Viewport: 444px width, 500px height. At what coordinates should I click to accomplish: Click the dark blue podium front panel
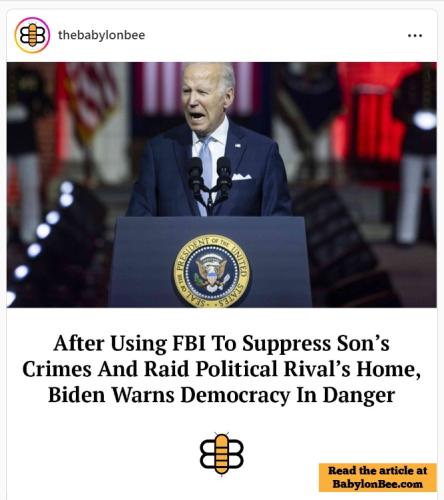[x=211, y=262]
